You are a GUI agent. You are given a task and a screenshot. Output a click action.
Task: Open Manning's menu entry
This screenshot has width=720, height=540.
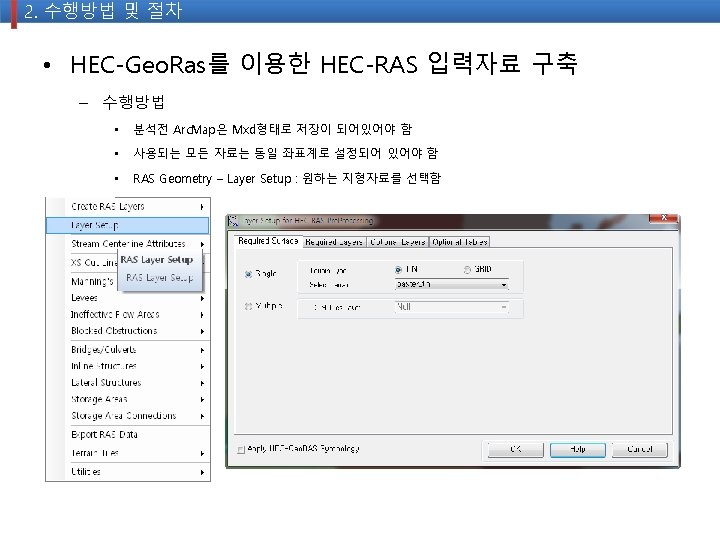point(92,281)
